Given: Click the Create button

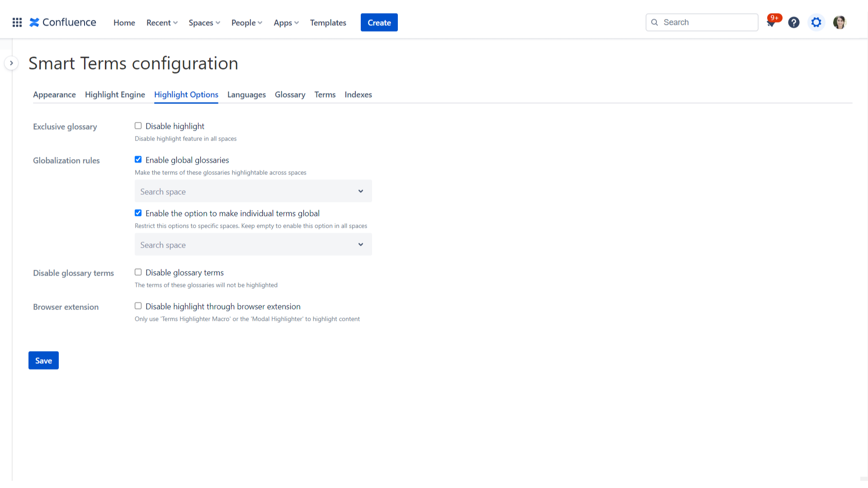Looking at the screenshot, I should 379,23.
